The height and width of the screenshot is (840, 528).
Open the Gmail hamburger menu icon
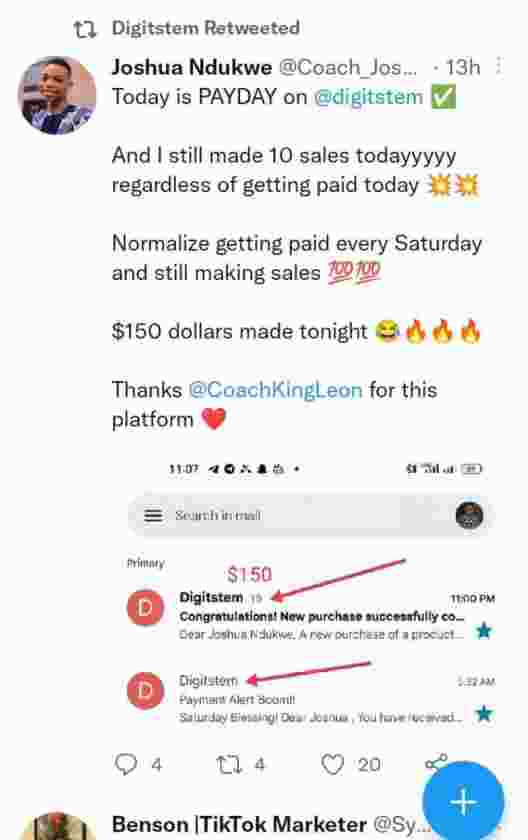tap(153, 515)
